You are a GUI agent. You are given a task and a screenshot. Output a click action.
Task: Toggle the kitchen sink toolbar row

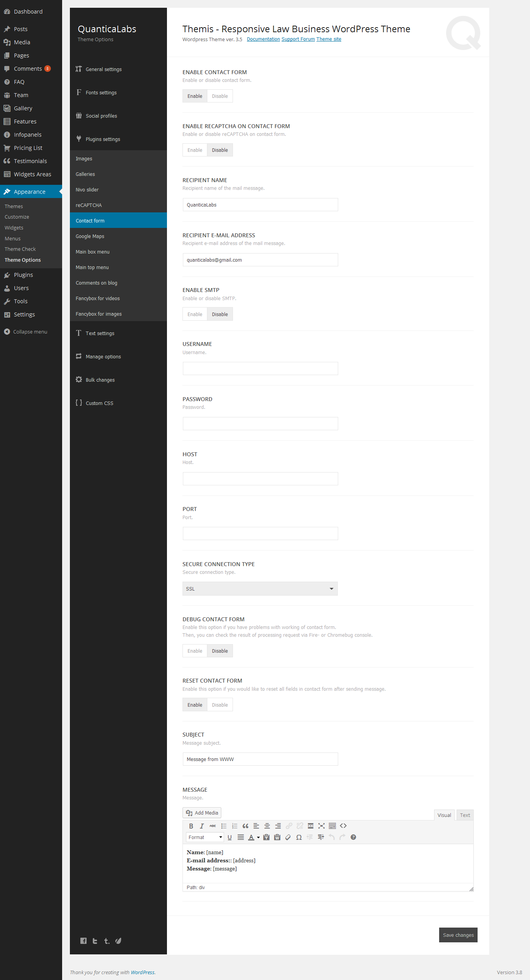(x=332, y=826)
